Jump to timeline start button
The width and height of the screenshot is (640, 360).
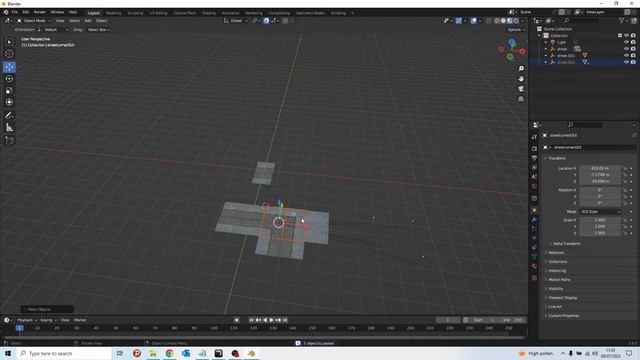point(251,320)
